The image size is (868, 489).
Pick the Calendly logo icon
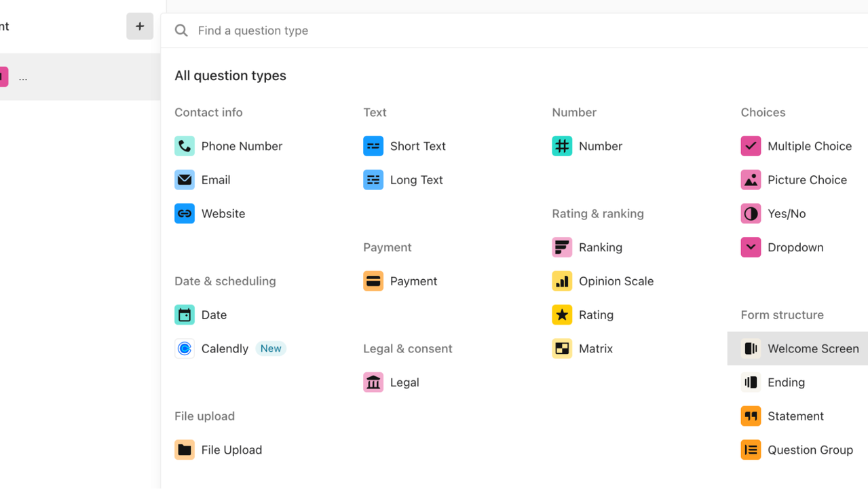point(185,348)
